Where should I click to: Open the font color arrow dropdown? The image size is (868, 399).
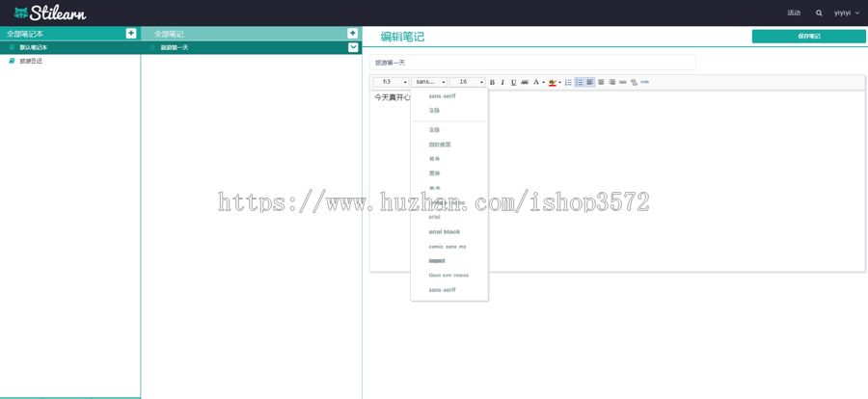point(544,83)
